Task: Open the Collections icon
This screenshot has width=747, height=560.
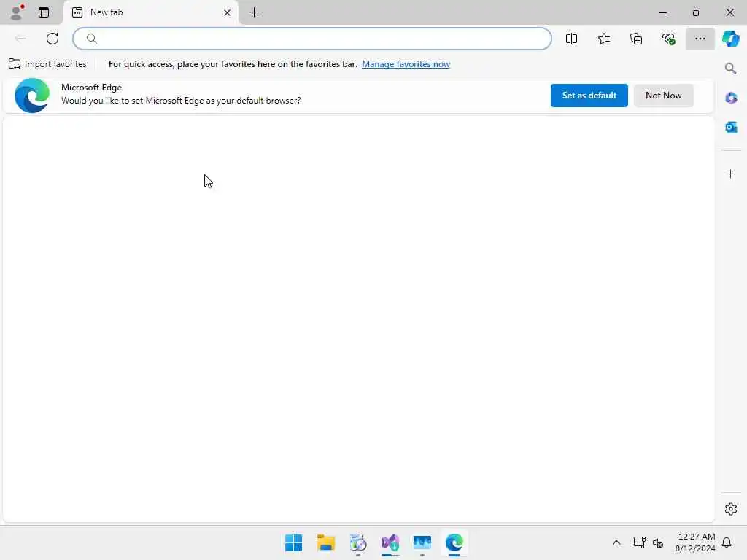Action: pyautogui.click(x=636, y=39)
